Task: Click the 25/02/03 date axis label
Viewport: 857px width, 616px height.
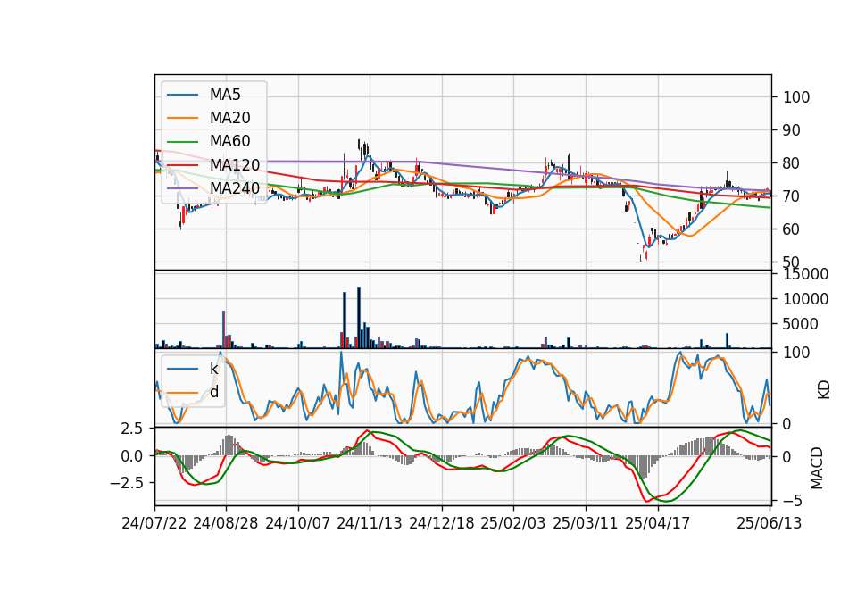Action: coord(513,523)
